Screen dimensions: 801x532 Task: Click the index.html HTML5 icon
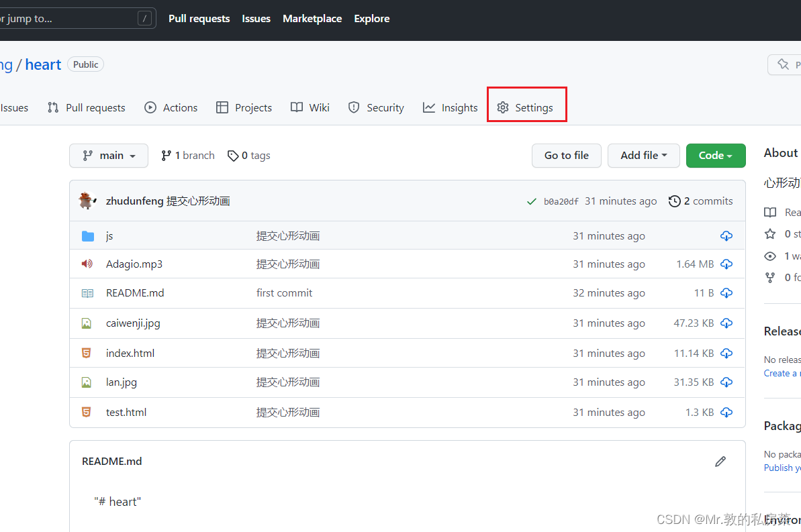(x=87, y=354)
